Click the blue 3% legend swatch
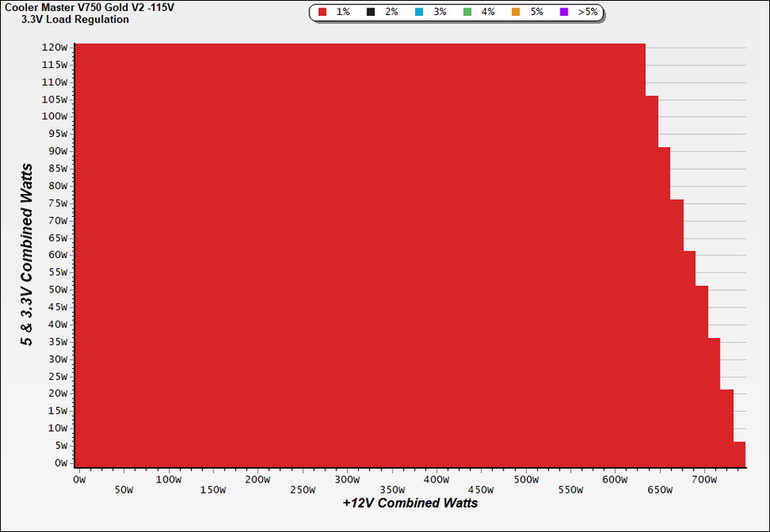This screenshot has width=770, height=532. (x=419, y=13)
